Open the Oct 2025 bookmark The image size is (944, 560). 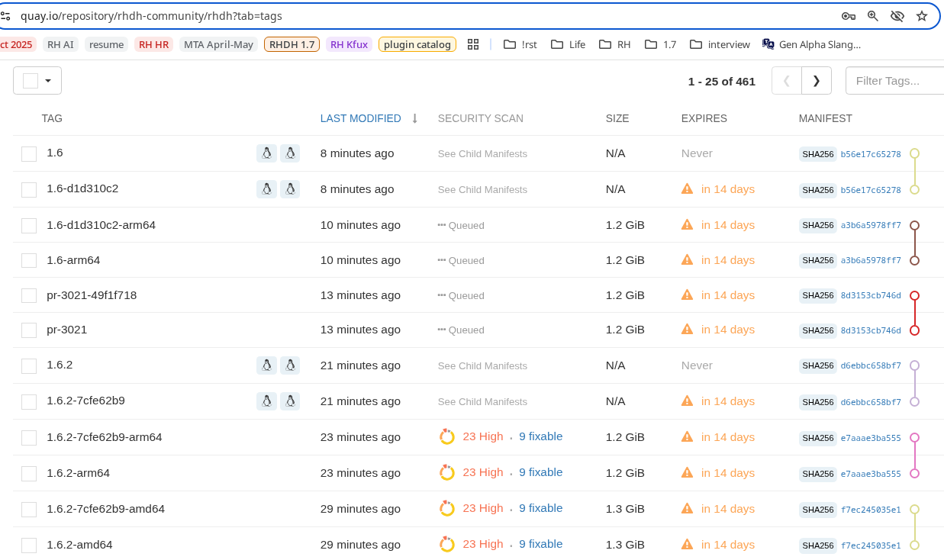[16, 44]
